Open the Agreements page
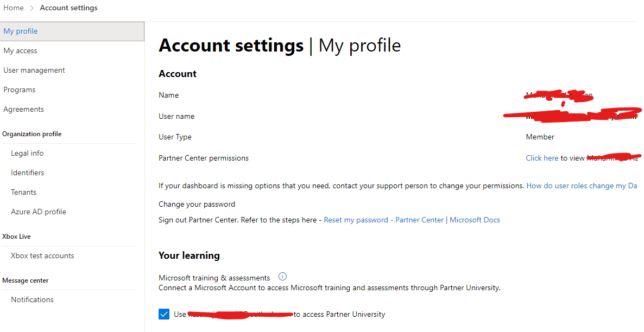Image resolution: width=644 pixels, height=332 pixels. click(23, 109)
